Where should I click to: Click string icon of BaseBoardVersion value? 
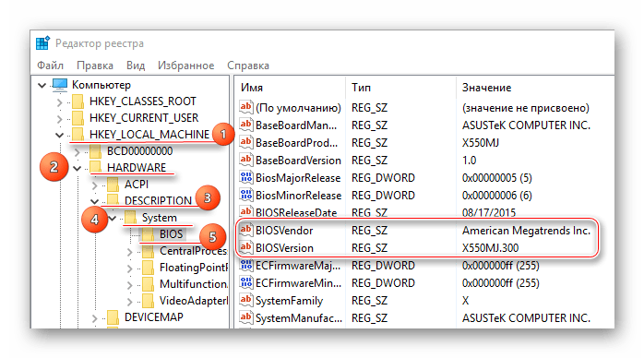coord(246,160)
